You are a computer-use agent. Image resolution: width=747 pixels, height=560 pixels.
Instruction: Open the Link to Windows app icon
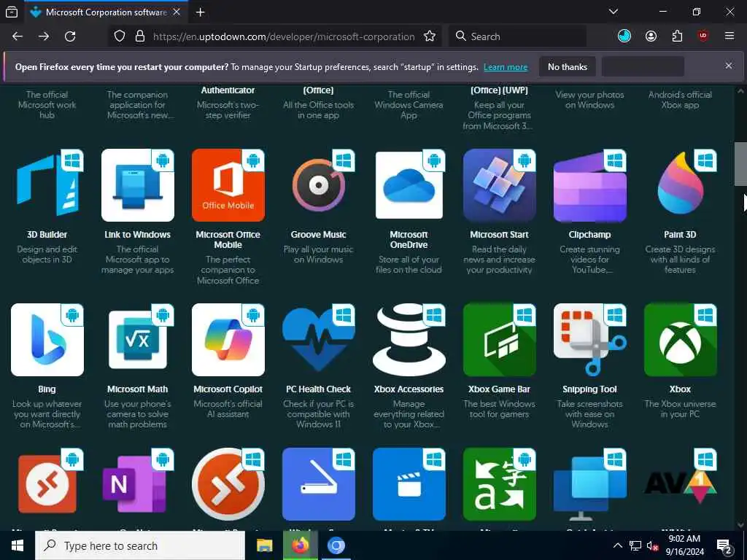click(x=138, y=185)
